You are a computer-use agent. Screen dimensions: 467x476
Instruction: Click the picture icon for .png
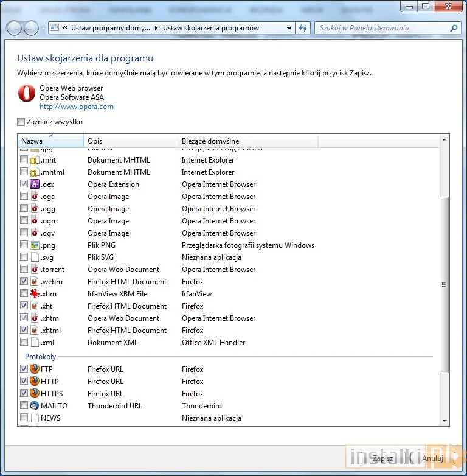tap(35, 245)
